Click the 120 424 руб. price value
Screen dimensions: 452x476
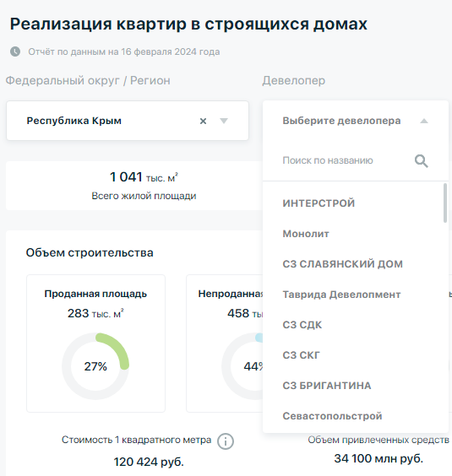[x=149, y=462]
